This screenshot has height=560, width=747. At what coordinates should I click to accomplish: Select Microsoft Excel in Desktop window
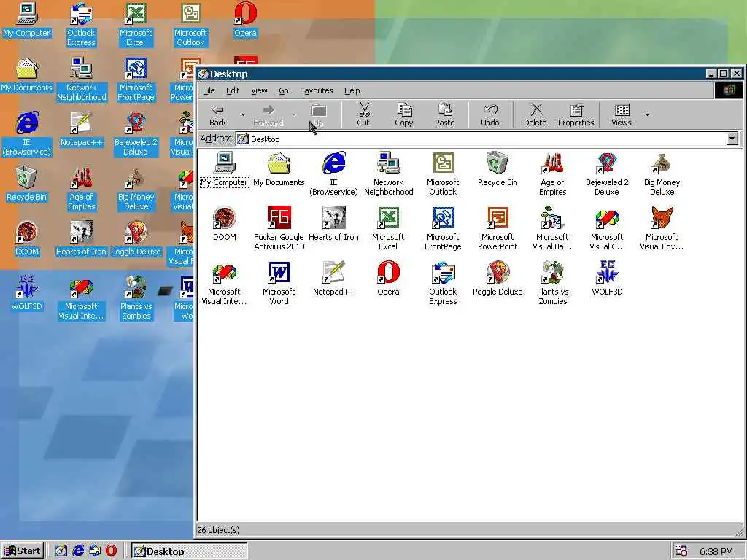pyautogui.click(x=388, y=228)
